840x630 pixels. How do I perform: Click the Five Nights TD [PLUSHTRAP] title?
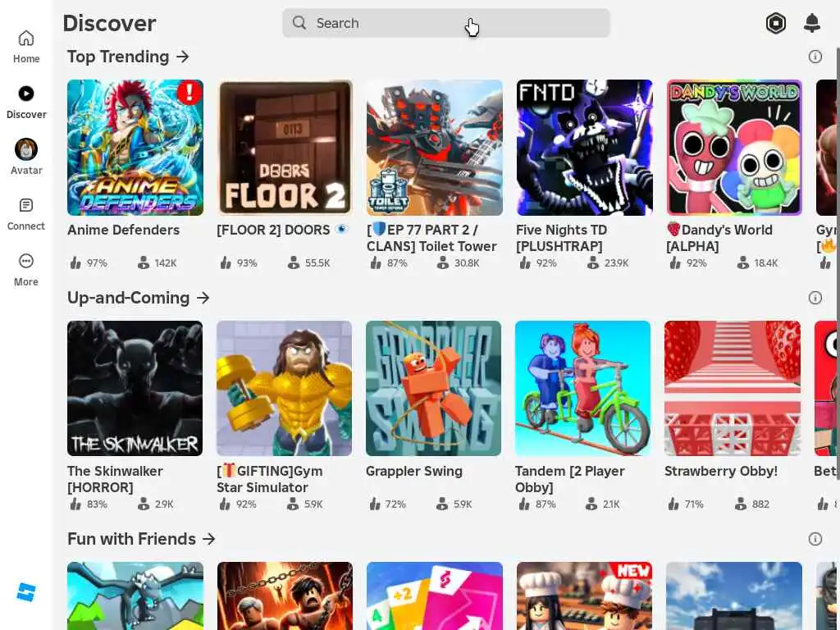point(561,238)
